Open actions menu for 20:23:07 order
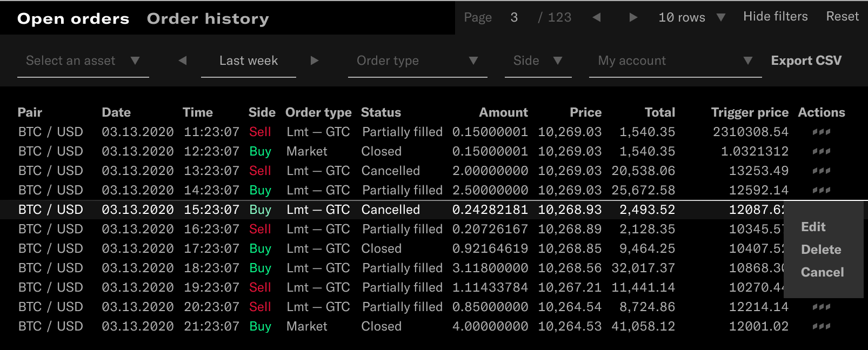The image size is (868, 350). tap(821, 307)
